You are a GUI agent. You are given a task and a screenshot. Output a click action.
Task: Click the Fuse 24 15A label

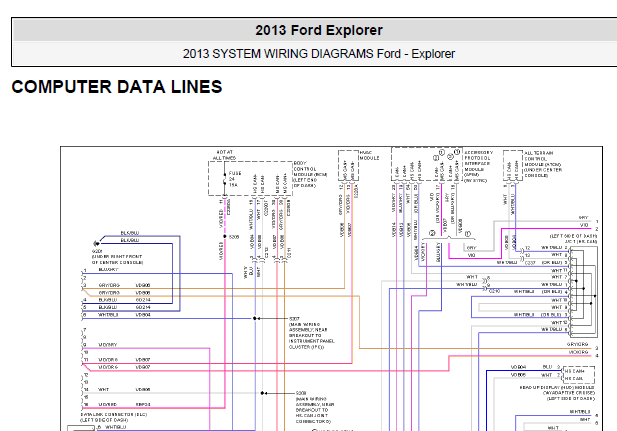235,179
